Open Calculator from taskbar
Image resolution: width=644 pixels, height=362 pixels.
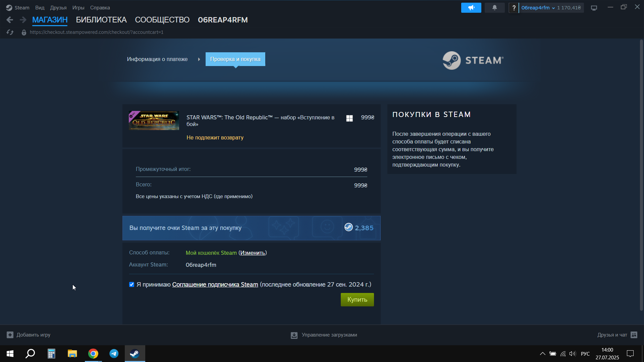pyautogui.click(x=51, y=354)
